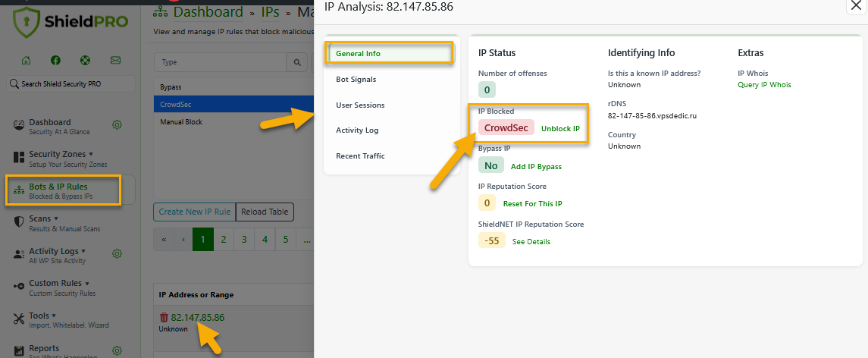Expand the Tools menu
868x358 pixels.
(55, 316)
